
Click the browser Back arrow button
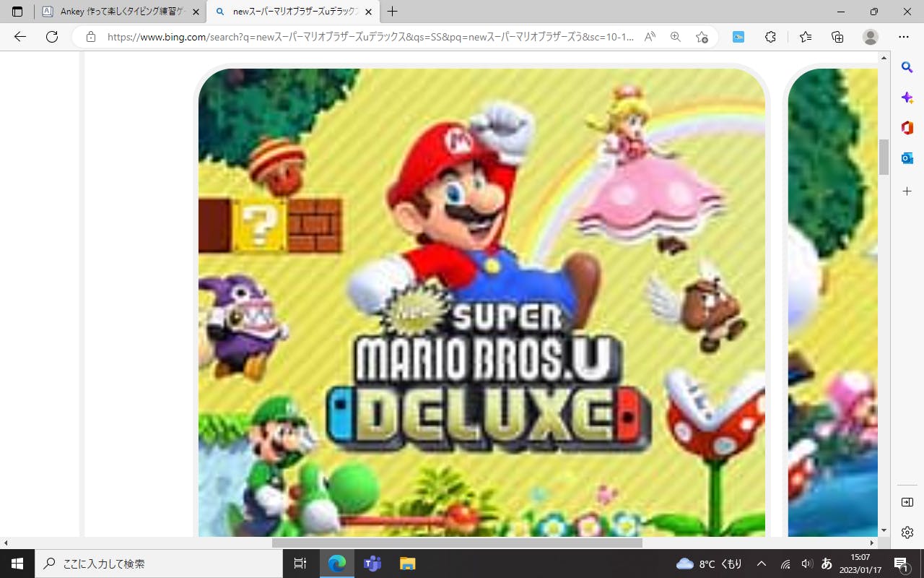pyautogui.click(x=20, y=37)
